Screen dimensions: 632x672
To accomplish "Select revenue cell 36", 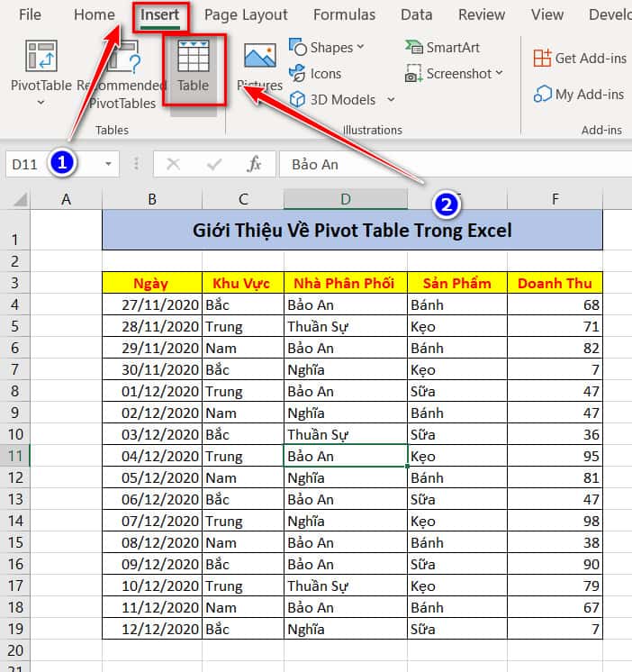I will coord(555,434).
